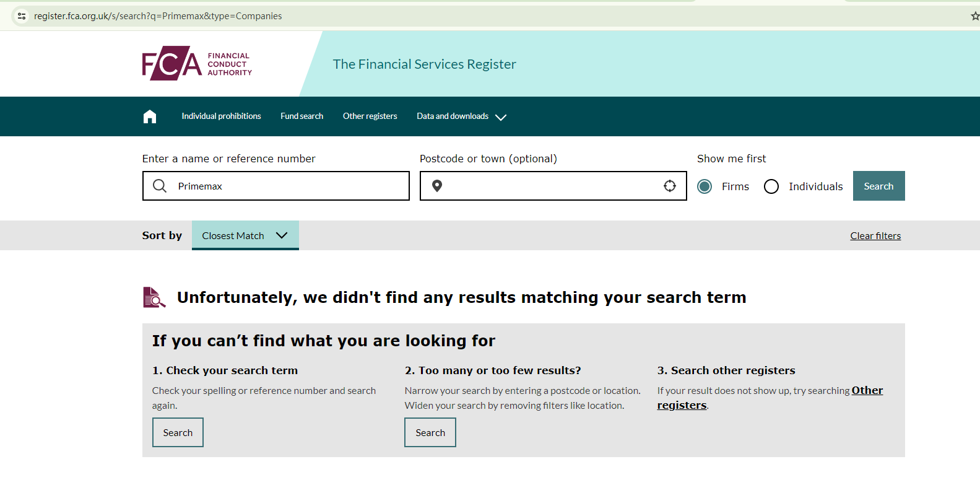Image resolution: width=980 pixels, height=485 pixels.
Task: Expand the Data and downloads menu
Action: [461, 116]
